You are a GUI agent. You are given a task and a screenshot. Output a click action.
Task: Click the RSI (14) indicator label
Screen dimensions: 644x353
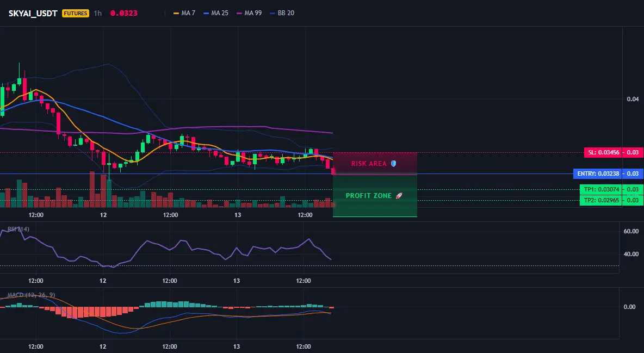pyautogui.click(x=18, y=229)
